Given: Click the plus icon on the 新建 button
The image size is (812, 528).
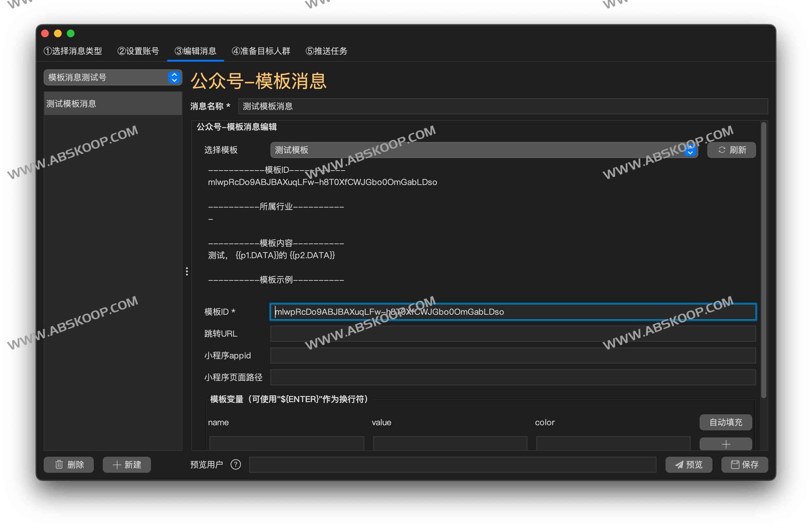Looking at the screenshot, I should (117, 464).
